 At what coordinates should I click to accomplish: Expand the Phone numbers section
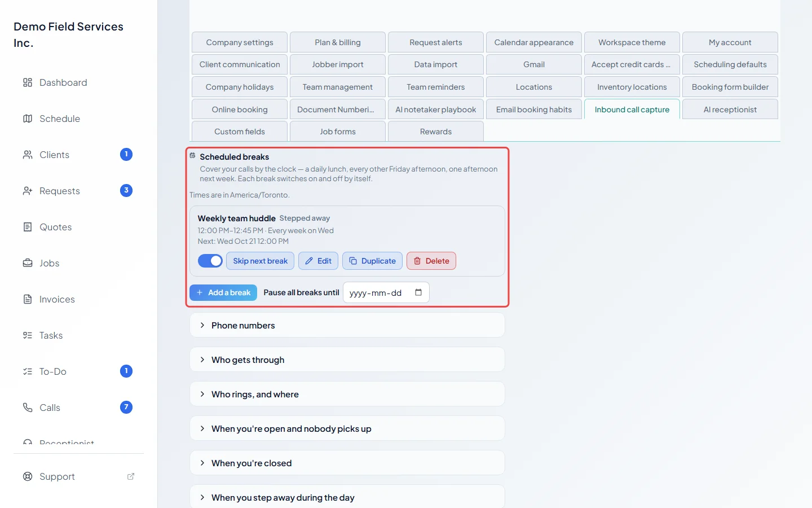(x=347, y=326)
